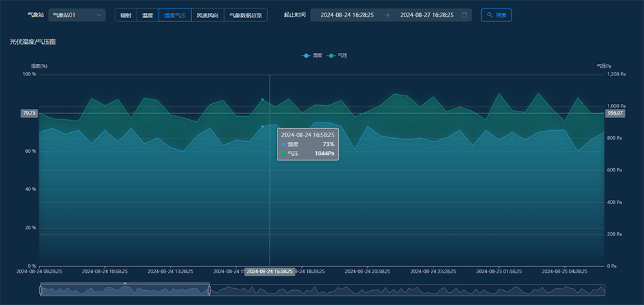Click the end time field 2024-08-27 16:28:25
This screenshot has width=644, height=305.
tap(426, 15)
